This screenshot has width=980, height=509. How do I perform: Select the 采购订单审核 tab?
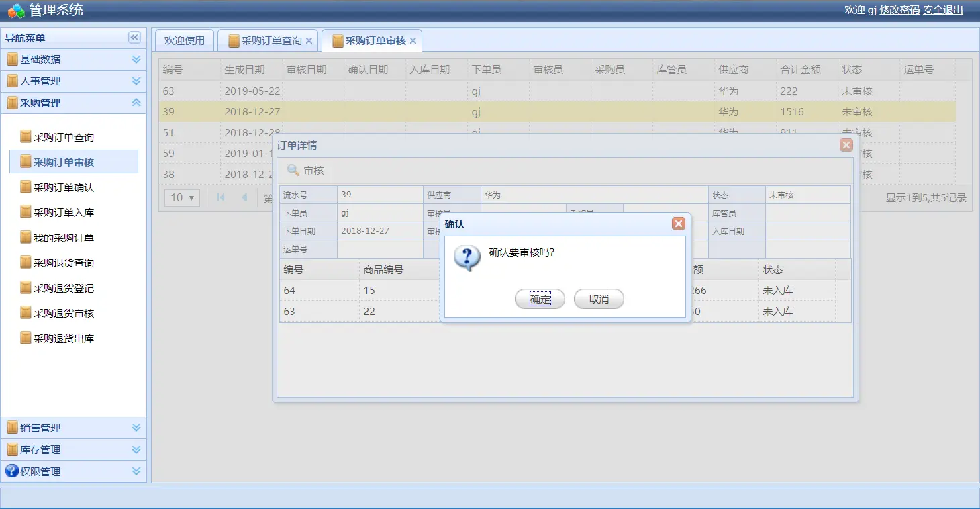[371, 40]
